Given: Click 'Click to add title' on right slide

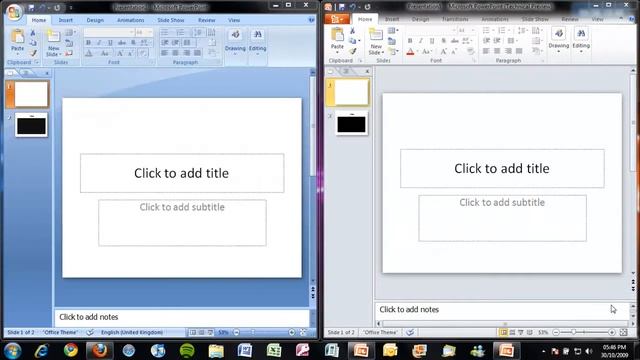Looking at the screenshot, I should point(502,169).
